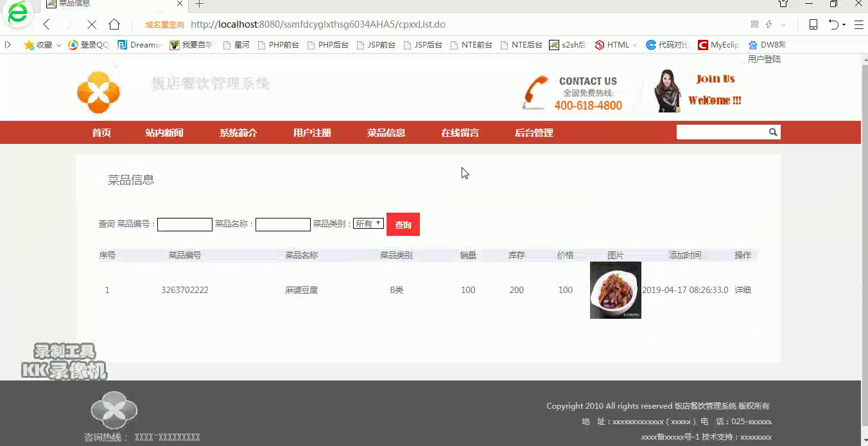This screenshot has height=446, width=868.
Task: Click the undo closed-tab arrow icon
Action: 833,24
